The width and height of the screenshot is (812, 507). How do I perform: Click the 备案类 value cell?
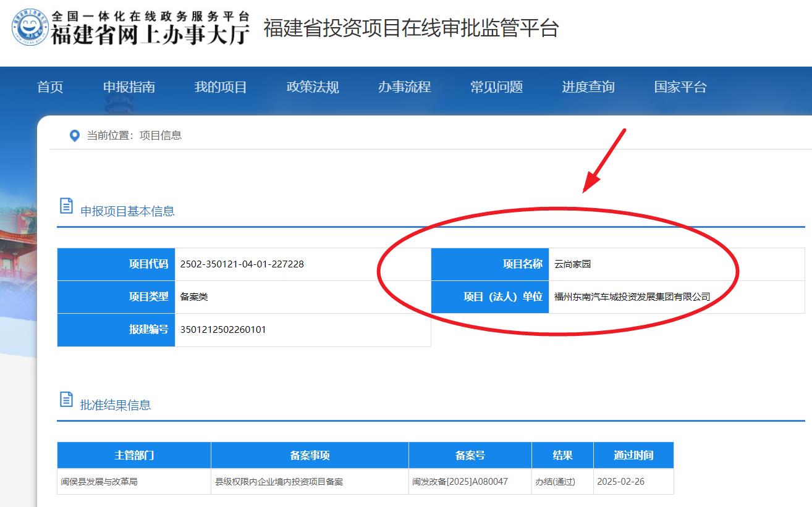[303, 297]
